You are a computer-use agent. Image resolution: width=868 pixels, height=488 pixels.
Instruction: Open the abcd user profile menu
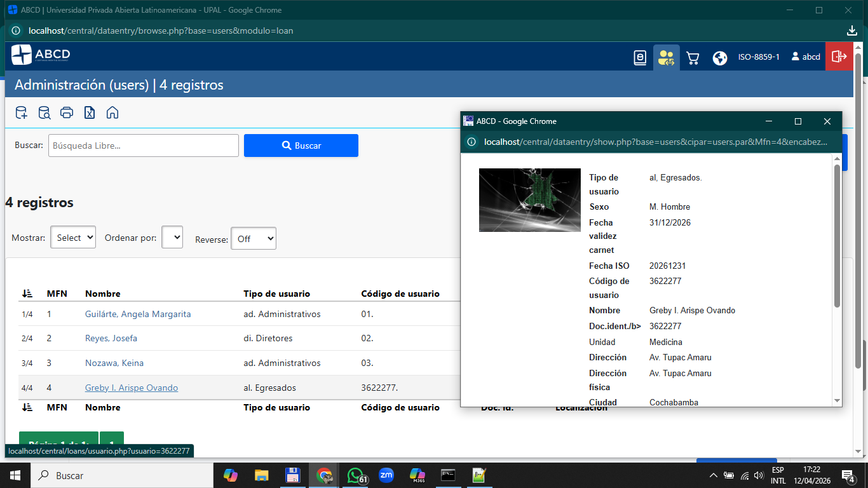[806, 57]
